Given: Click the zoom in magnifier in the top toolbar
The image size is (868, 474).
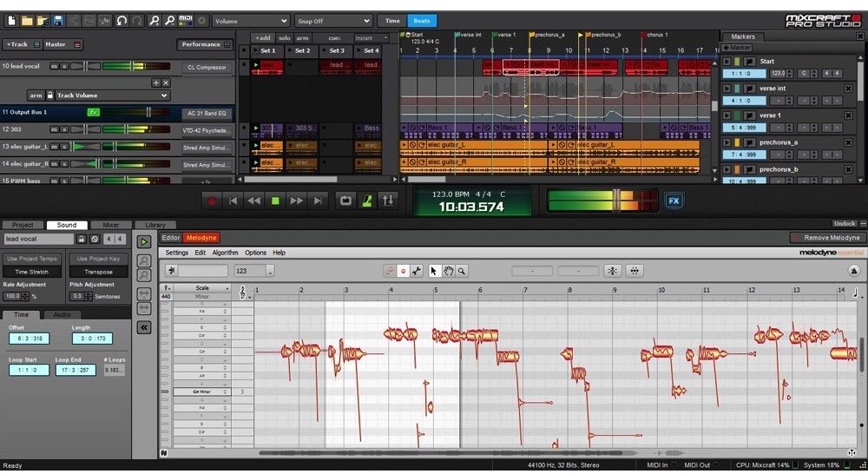Looking at the screenshot, I should [154, 21].
